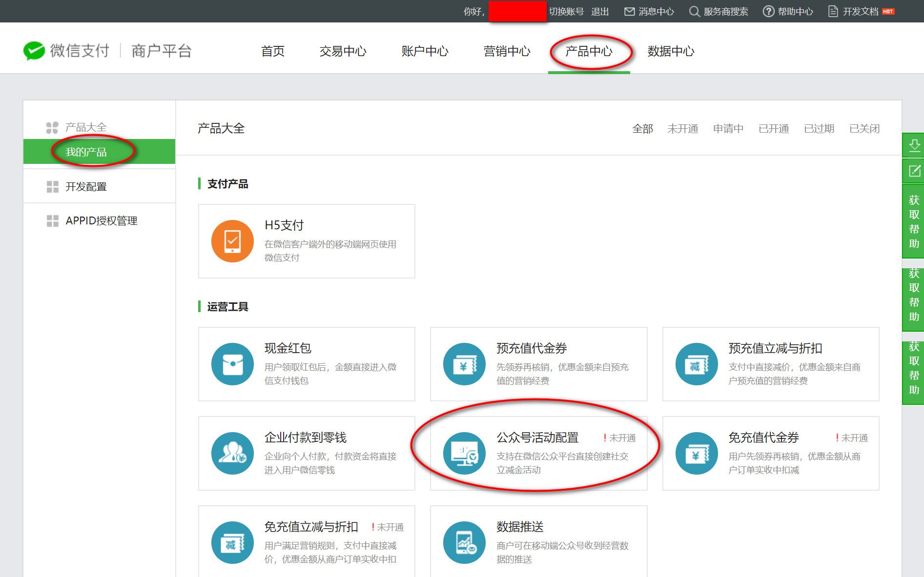Filter products by 申请中
Viewport: 924px width, 577px height.
[728, 129]
